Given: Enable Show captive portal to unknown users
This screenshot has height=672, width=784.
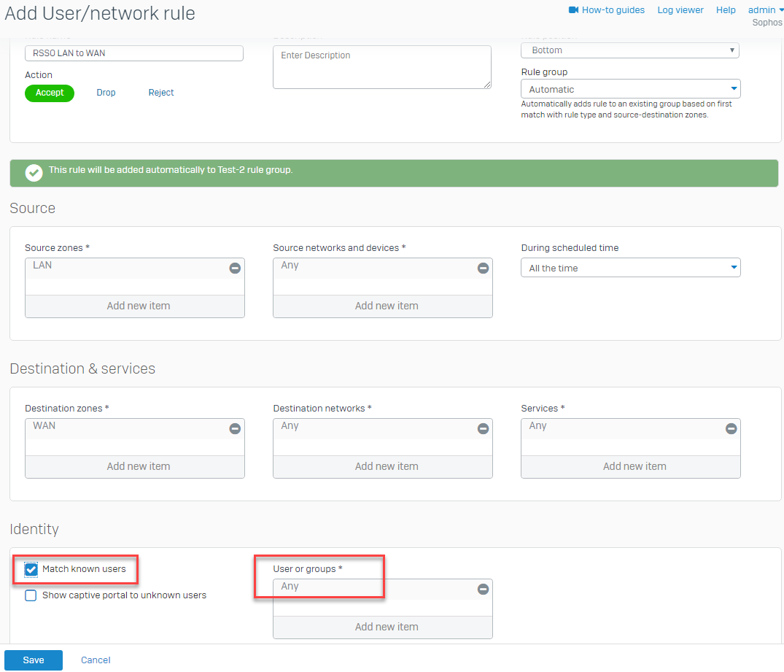Looking at the screenshot, I should click(30, 595).
